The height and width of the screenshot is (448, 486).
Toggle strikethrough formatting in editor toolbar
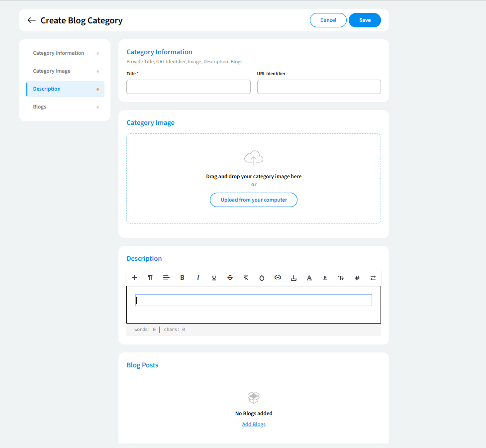tap(230, 278)
